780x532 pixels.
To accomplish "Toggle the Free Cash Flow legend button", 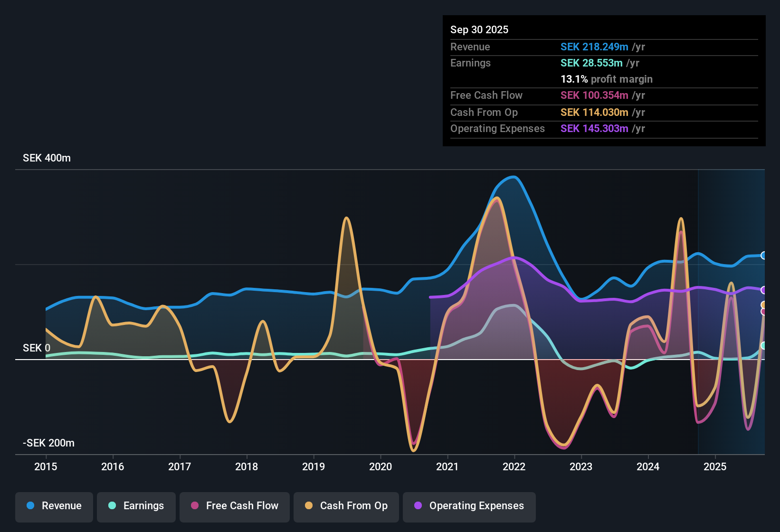I will 235,507.
